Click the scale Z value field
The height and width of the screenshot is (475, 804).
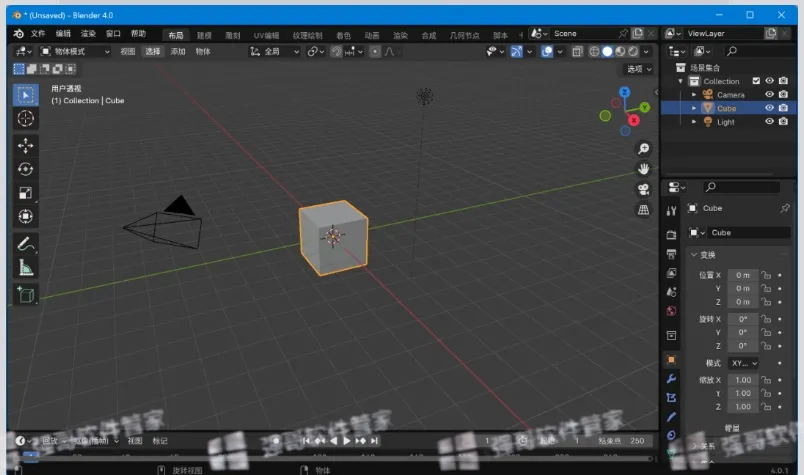(743, 407)
